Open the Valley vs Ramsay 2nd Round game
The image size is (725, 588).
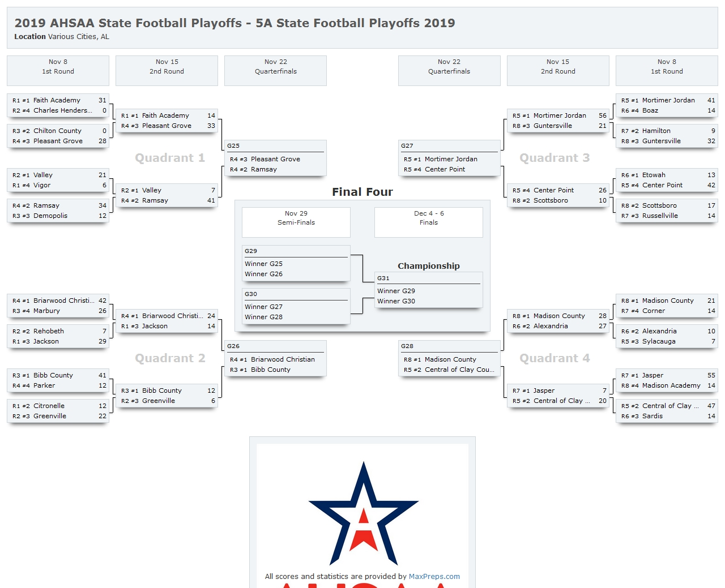(167, 195)
